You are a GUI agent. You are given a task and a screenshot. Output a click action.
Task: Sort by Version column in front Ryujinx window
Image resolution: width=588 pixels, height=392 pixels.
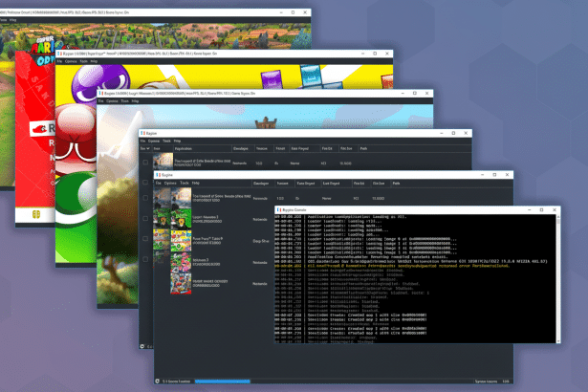coord(282,184)
